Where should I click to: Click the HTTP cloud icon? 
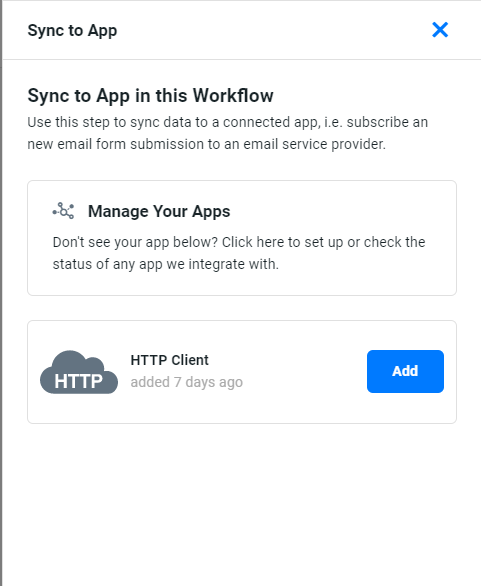pos(79,372)
